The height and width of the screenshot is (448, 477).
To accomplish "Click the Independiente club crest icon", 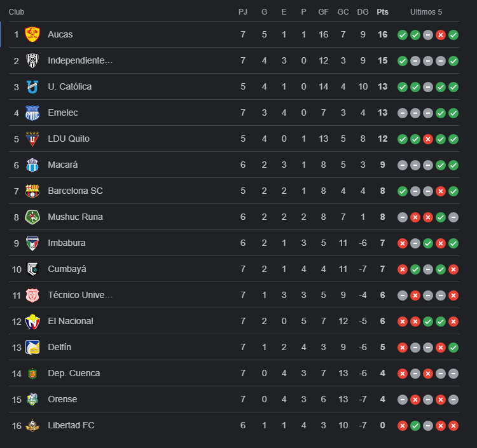I will [32, 60].
